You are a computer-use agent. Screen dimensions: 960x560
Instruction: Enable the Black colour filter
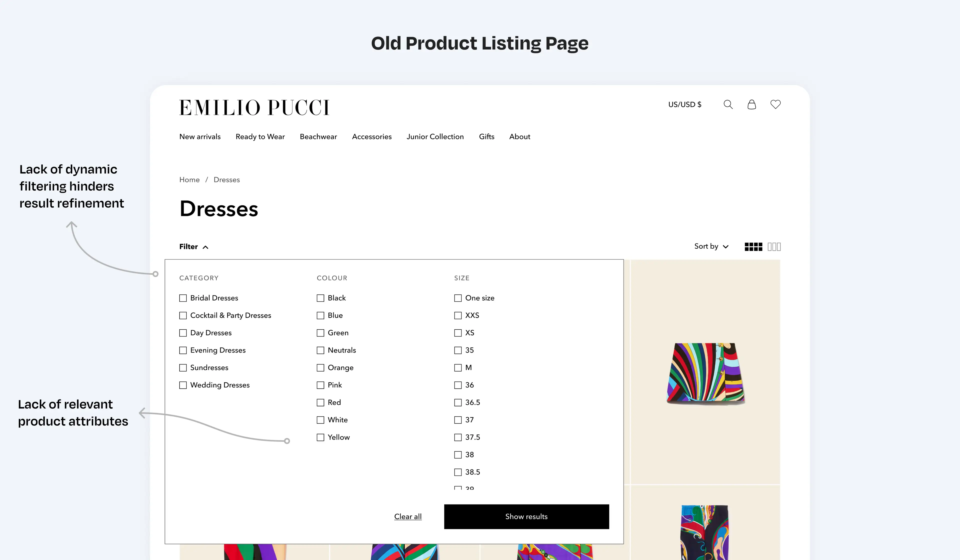point(320,298)
